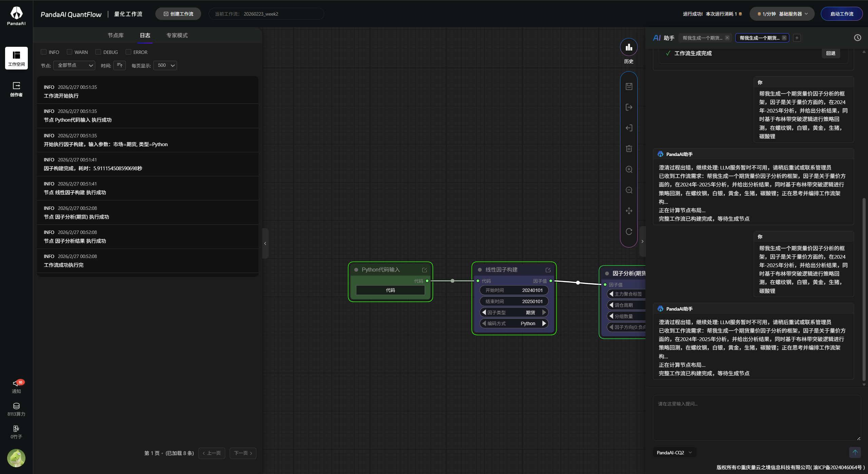The width and height of the screenshot is (868, 474).
Task: Click the AI chat vertical scrollbar
Action: click(864, 289)
